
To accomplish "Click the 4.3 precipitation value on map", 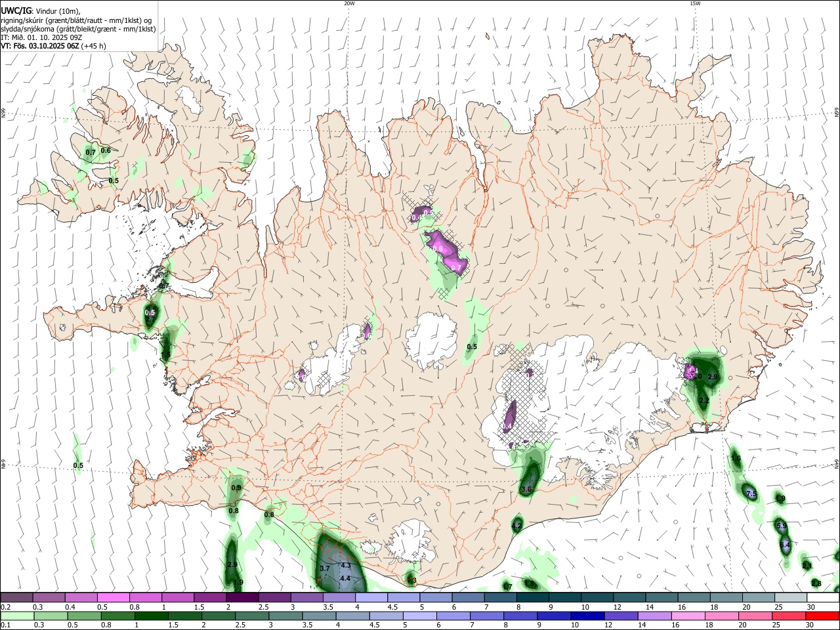I will pyautogui.click(x=346, y=565).
